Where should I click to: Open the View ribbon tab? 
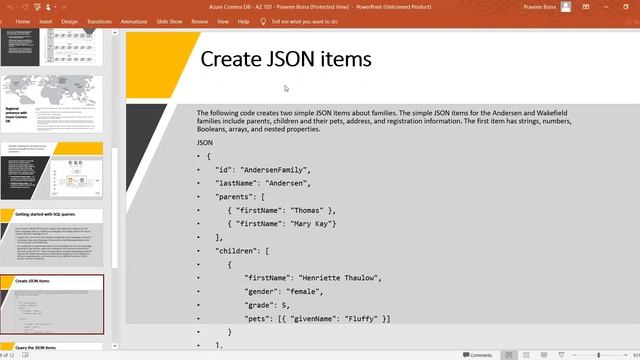pos(222,22)
